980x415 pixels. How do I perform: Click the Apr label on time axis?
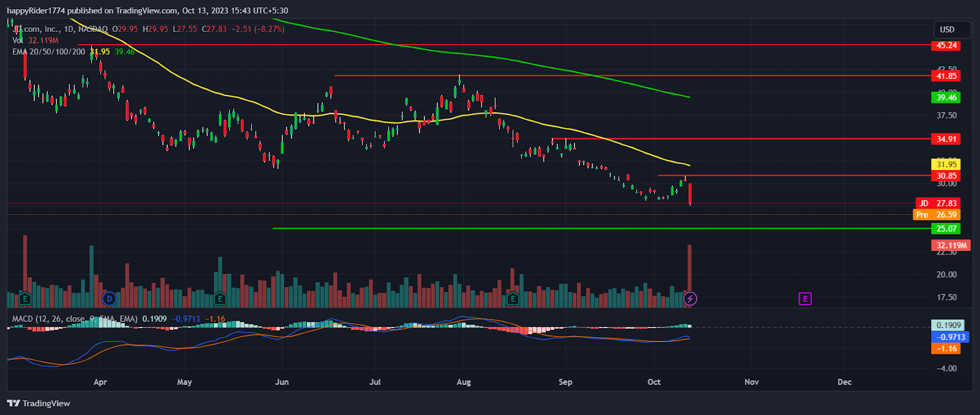(x=100, y=382)
